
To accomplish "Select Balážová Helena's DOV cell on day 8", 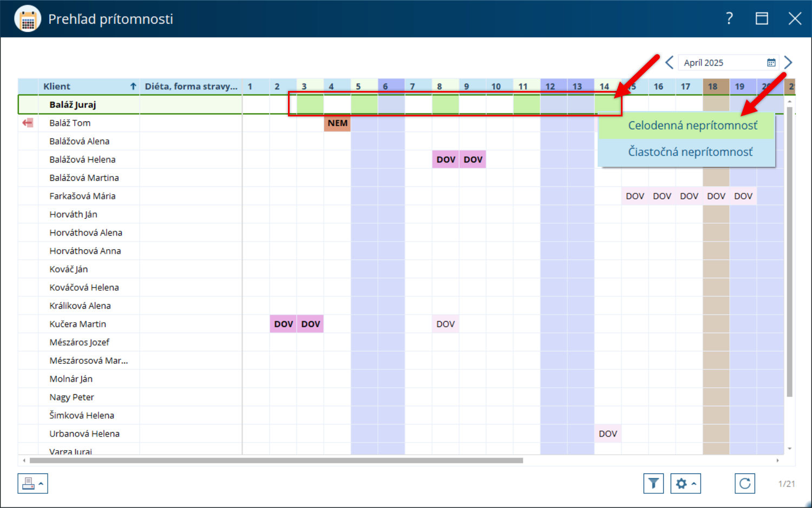I will point(446,159).
